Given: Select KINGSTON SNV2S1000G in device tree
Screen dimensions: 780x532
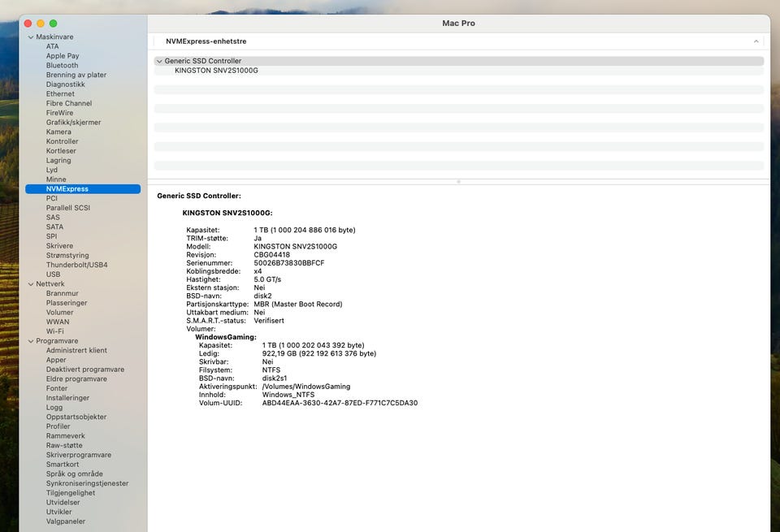Looking at the screenshot, I should click(216, 71).
